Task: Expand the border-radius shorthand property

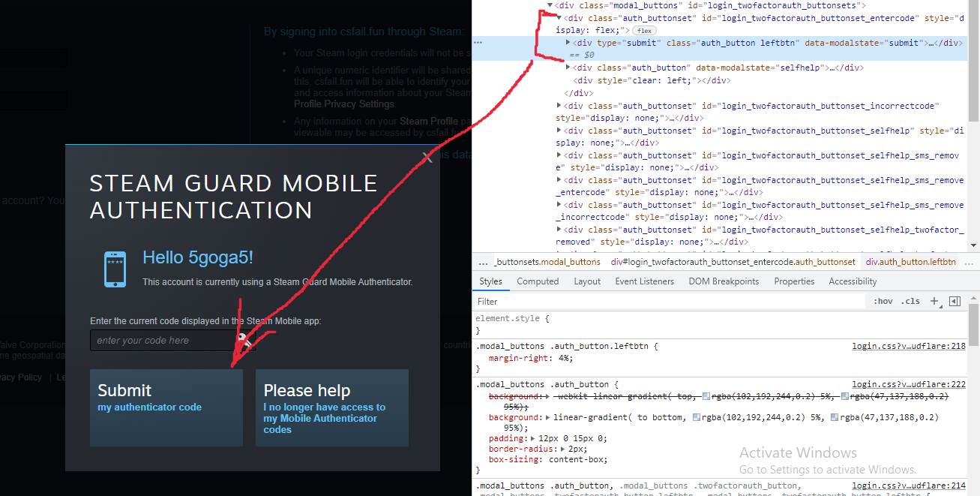Action: [x=563, y=448]
